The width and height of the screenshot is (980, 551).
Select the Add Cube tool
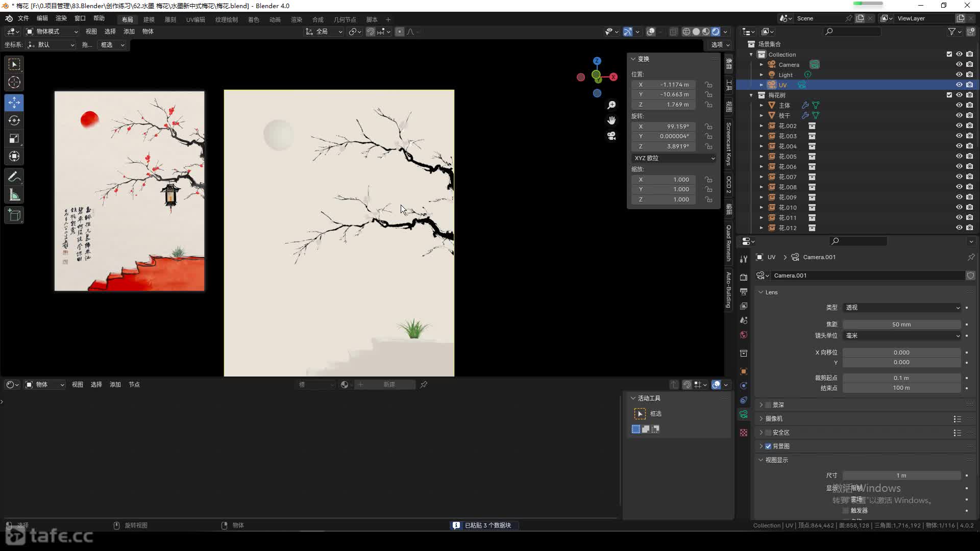click(x=14, y=215)
